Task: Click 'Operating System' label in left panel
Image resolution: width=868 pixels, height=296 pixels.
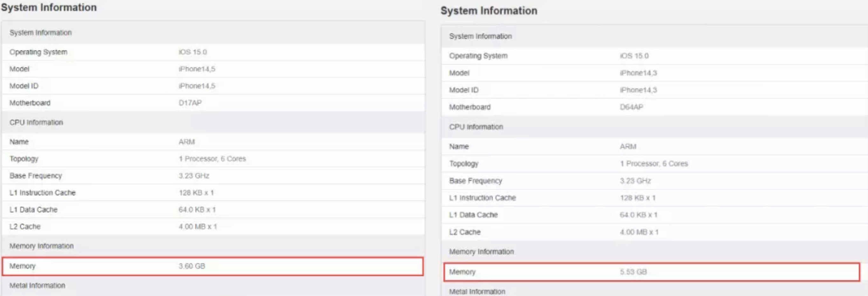Action: click(x=38, y=52)
